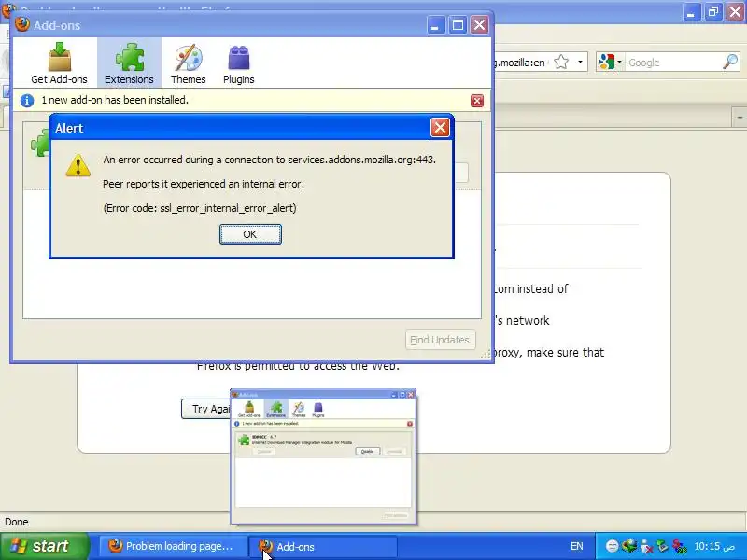Click the magnifier search icon

tap(730, 62)
